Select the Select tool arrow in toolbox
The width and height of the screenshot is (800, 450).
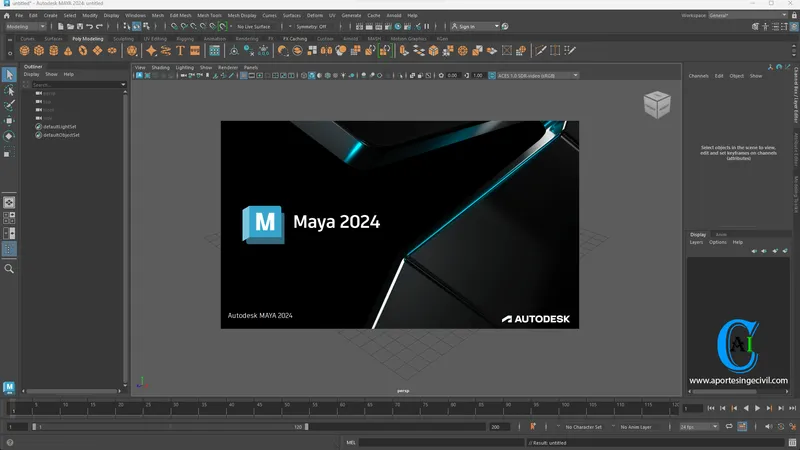[9, 75]
